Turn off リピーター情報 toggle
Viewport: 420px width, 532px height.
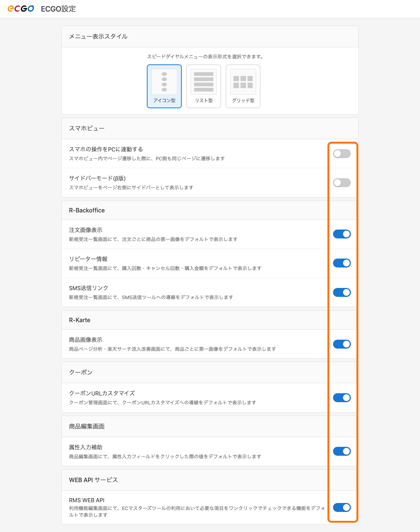point(342,263)
